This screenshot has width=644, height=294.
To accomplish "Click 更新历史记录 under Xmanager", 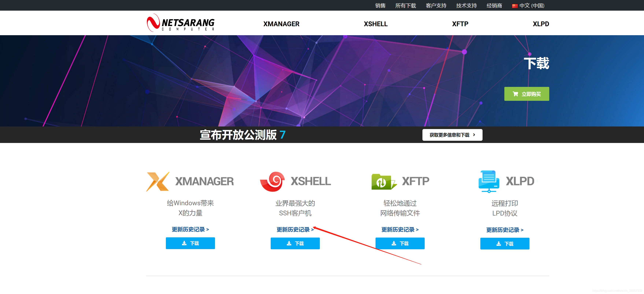I will (x=190, y=229).
